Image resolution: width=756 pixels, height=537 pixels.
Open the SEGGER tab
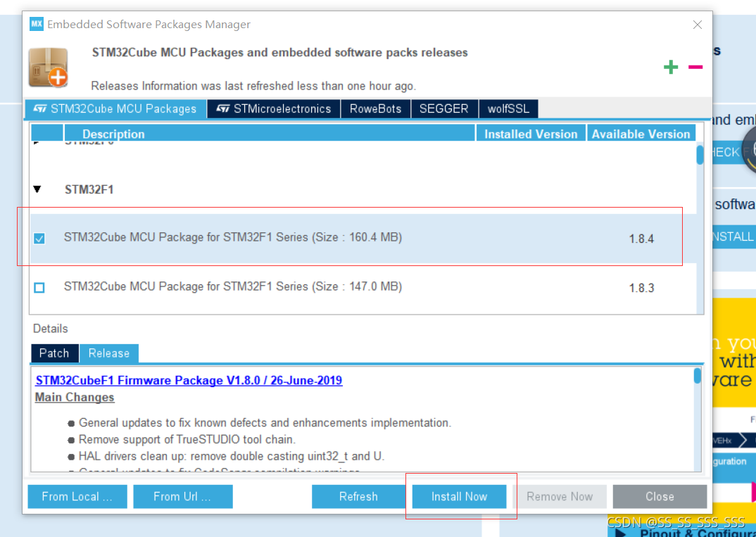click(x=444, y=109)
